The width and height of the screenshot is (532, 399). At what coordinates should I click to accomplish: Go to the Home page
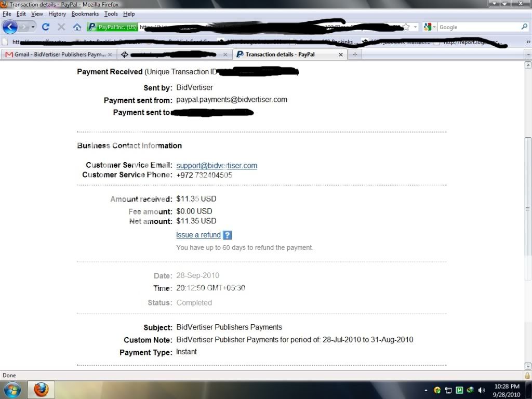pyautogui.click(x=77, y=27)
